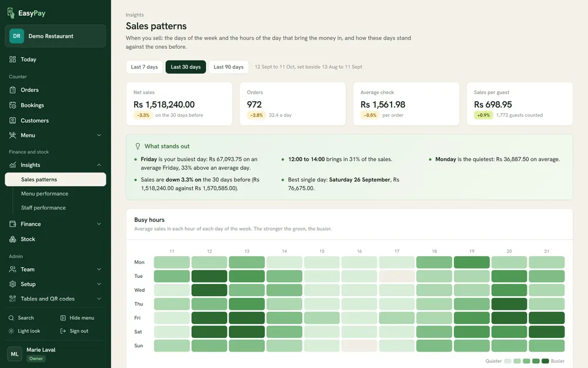Click the Team people icon
The height and width of the screenshot is (368, 588).
point(13,269)
